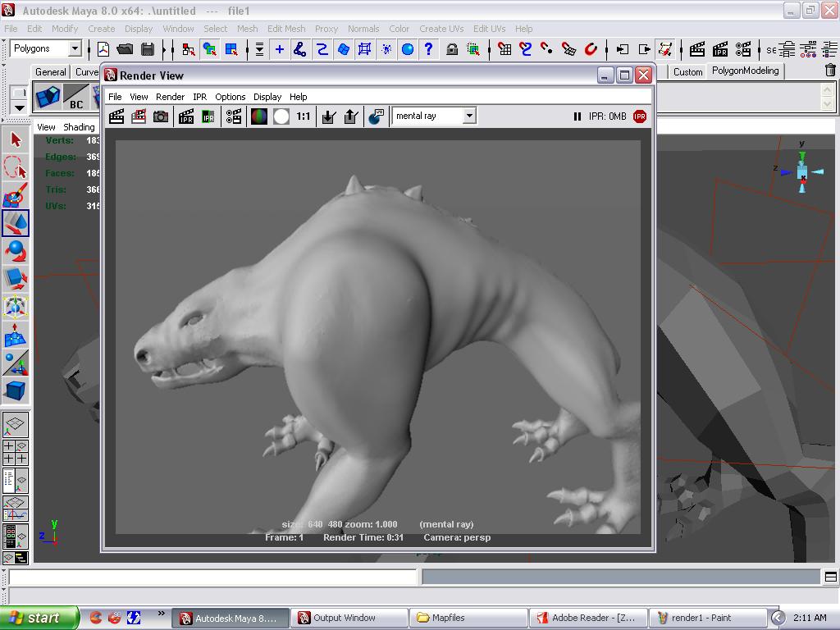
Task: Open render1 in Paint from taskbar
Action: point(707,618)
